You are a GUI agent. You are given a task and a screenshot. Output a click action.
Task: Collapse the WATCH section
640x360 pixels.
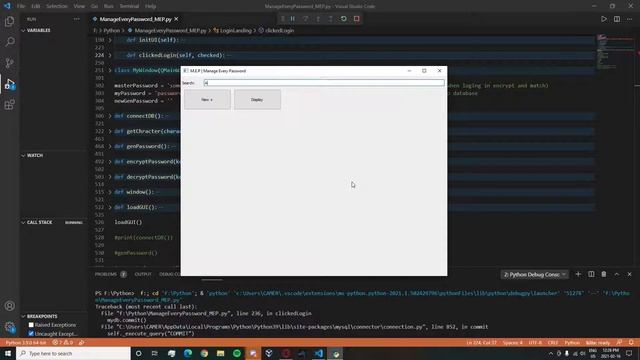(x=23, y=156)
